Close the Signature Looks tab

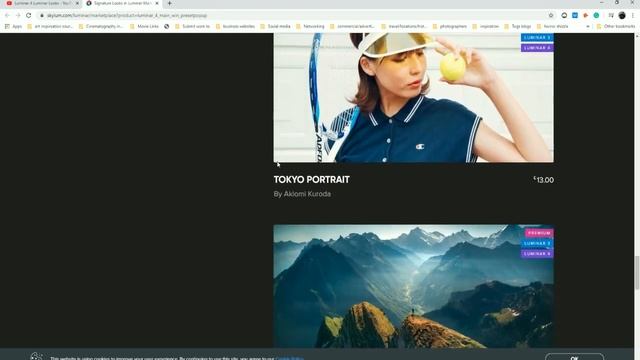157,3
